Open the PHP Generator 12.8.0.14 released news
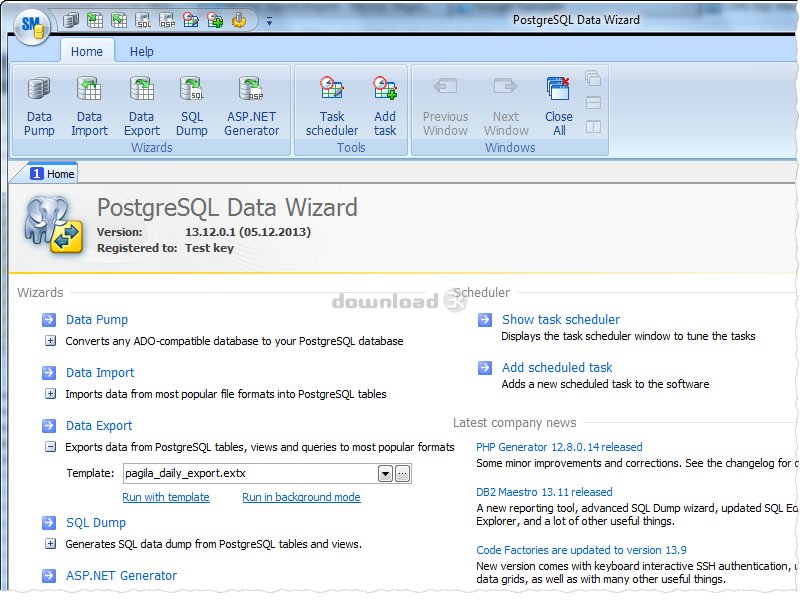The width and height of the screenshot is (800, 600). (559, 447)
